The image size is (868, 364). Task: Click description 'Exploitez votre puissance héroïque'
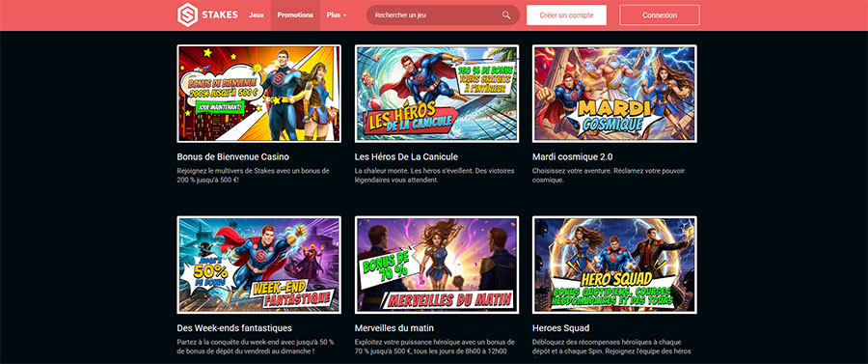coord(435,347)
